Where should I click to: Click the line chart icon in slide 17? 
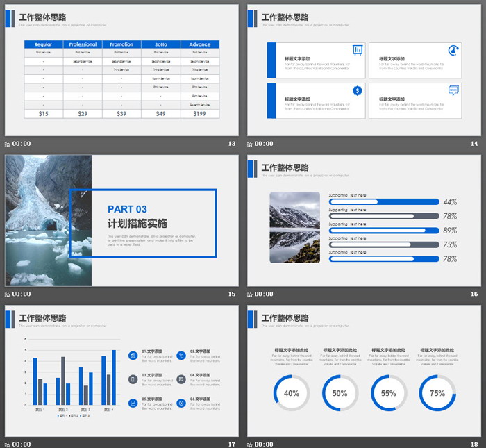pos(133,403)
